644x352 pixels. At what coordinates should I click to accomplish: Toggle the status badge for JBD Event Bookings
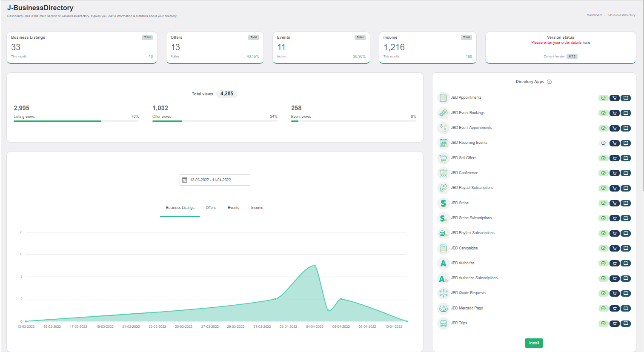[603, 113]
